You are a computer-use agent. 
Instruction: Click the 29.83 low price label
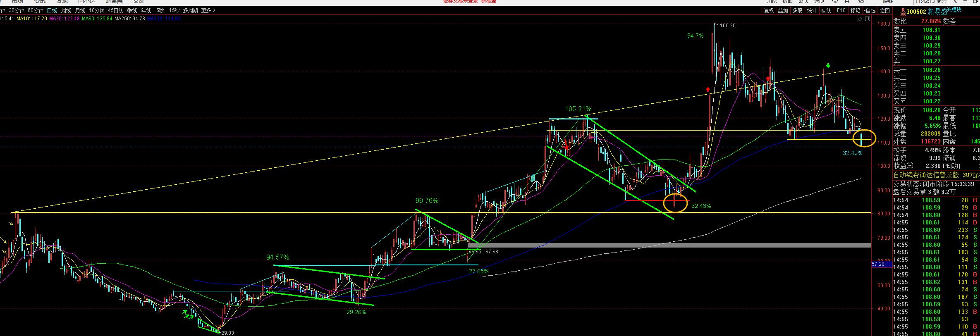coord(227,333)
